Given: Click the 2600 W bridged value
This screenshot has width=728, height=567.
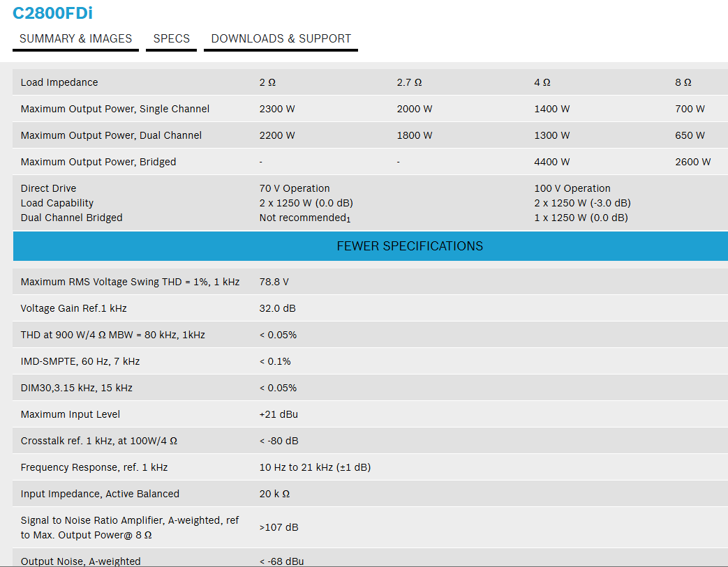Looking at the screenshot, I should tap(692, 162).
